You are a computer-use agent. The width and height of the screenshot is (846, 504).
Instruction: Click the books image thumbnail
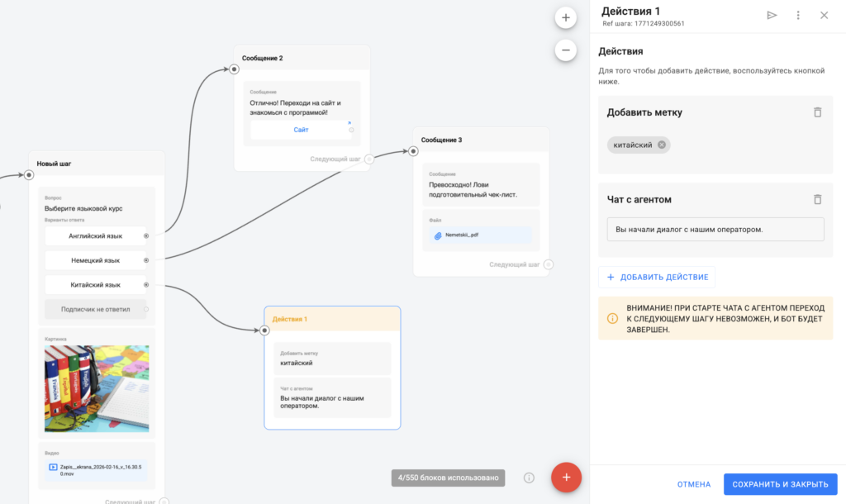point(97,388)
